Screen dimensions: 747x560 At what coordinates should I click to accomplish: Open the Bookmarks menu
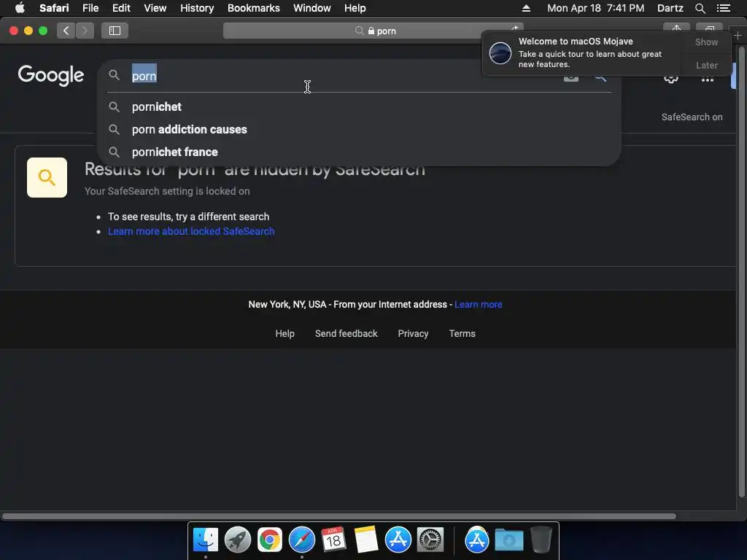pyautogui.click(x=253, y=8)
